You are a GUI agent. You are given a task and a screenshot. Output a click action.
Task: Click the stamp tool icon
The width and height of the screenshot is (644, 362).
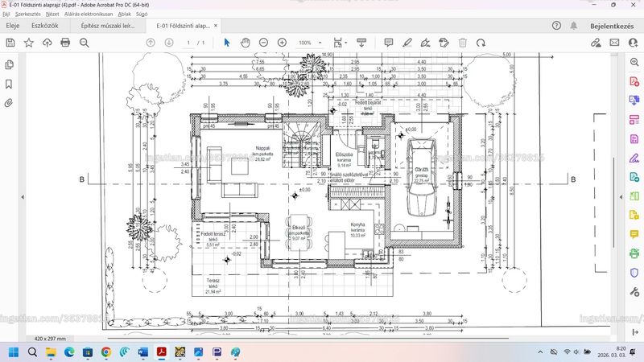click(444, 43)
